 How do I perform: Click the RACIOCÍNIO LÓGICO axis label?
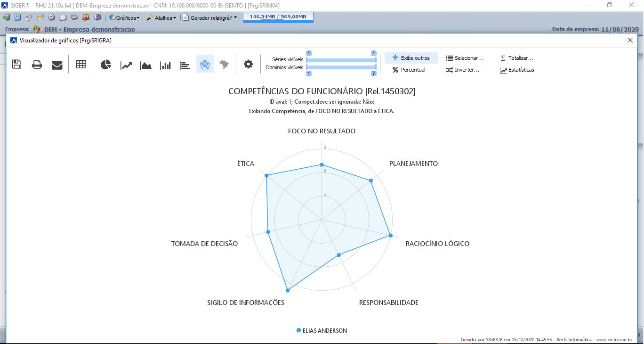click(437, 244)
